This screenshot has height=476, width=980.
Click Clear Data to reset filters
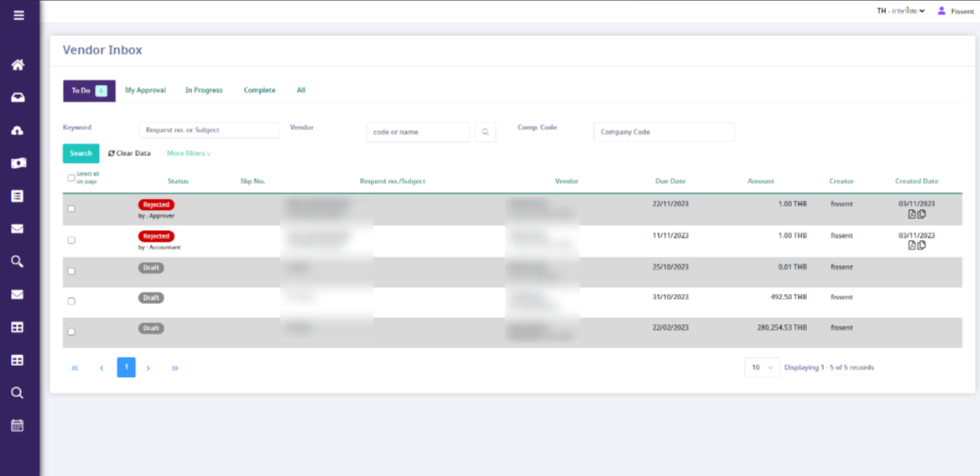pos(129,154)
